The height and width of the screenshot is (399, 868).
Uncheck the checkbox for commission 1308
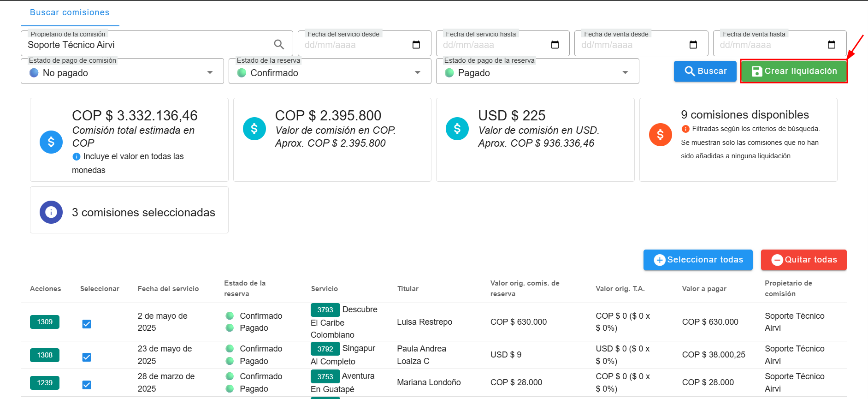click(x=87, y=357)
